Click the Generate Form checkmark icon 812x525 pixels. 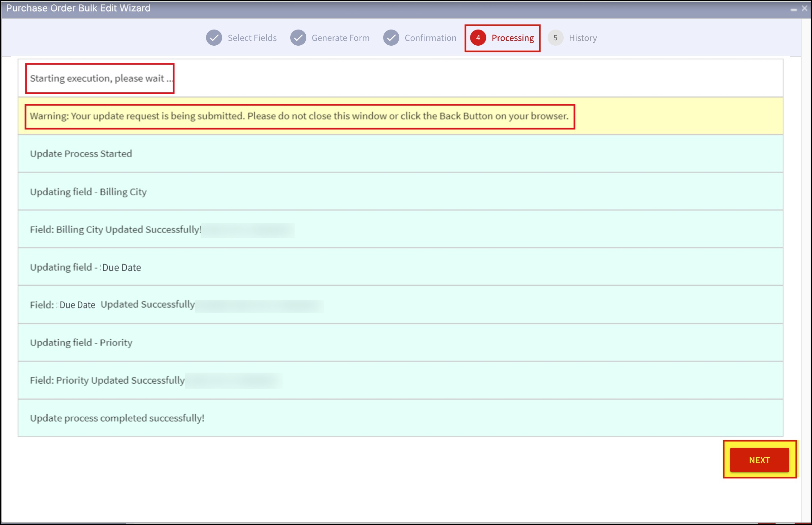click(x=298, y=38)
